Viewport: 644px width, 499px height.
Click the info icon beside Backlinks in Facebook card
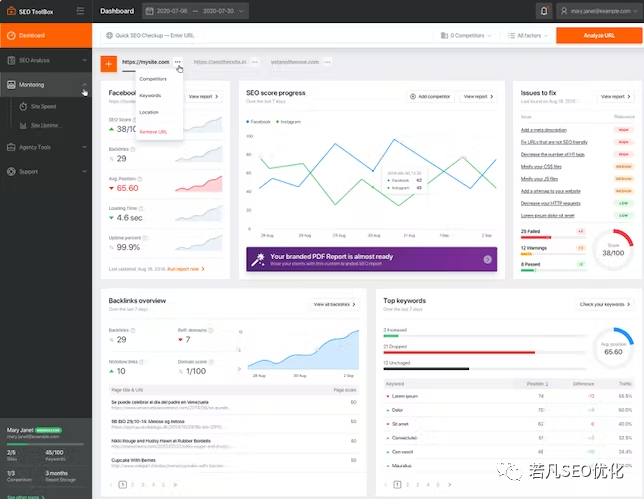tap(133, 149)
